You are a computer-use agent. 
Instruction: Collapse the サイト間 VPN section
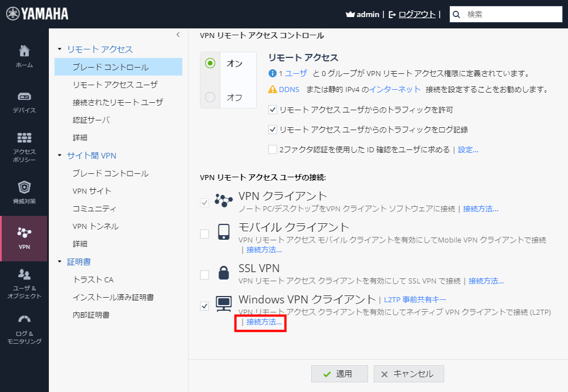coord(57,155)
